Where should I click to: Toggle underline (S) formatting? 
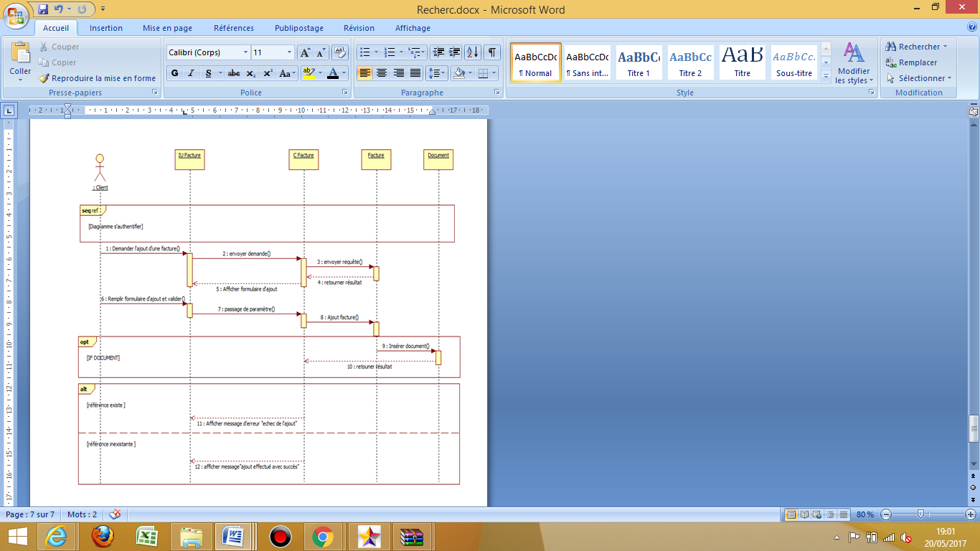208,73
